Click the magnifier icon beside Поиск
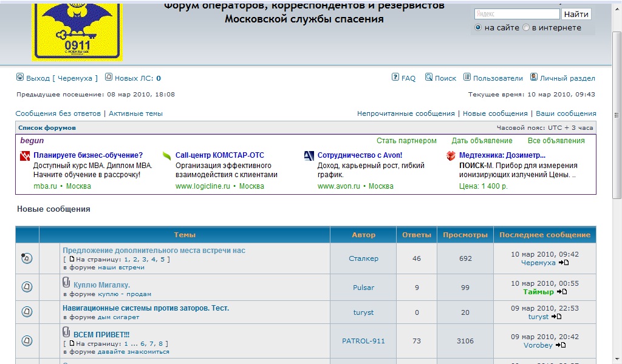Screen dimensions: 622x364 click(x=429, y=78)
